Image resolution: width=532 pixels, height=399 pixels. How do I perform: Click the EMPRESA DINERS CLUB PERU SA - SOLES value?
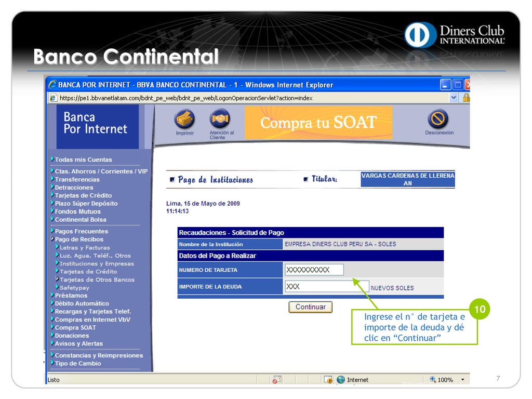(x=340, y=244)
